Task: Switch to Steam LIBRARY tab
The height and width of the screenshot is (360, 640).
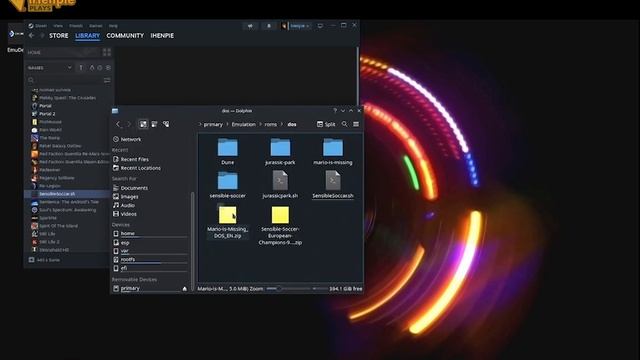Action: point(87,36)
